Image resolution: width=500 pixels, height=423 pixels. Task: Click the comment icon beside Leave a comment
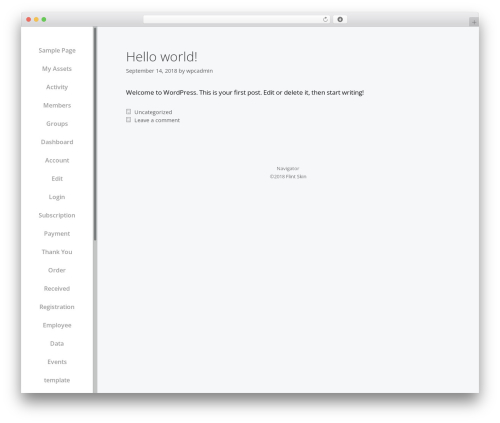coord(128,120)
